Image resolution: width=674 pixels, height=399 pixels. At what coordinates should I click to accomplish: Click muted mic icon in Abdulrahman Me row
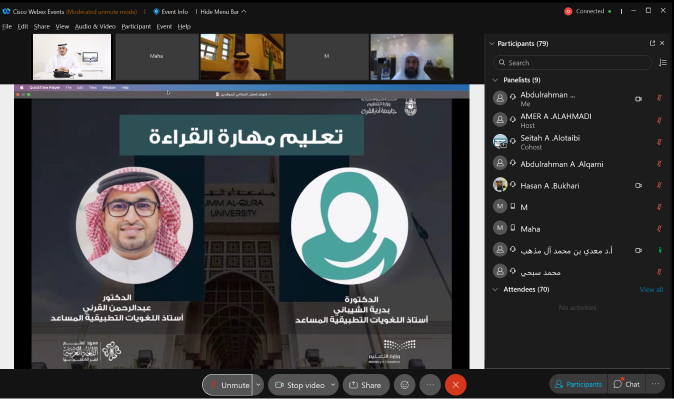point(659,98)
